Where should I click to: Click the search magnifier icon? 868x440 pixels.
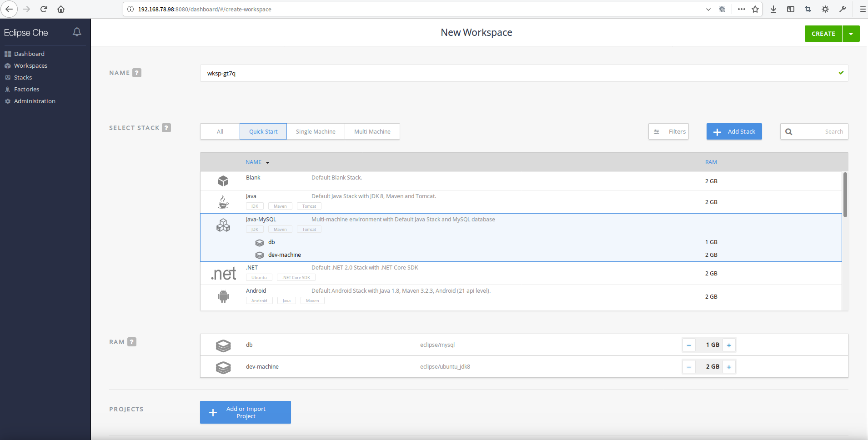click(789, 132)
